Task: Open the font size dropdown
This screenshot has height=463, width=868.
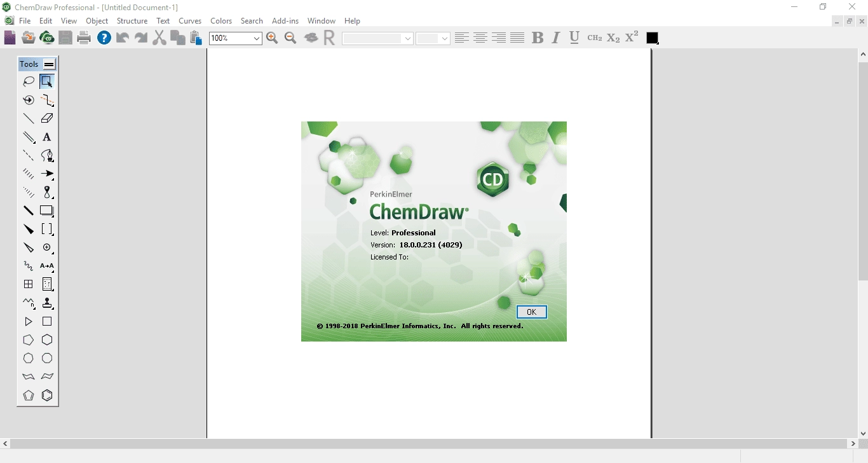Action: click(x=444, y=39)
